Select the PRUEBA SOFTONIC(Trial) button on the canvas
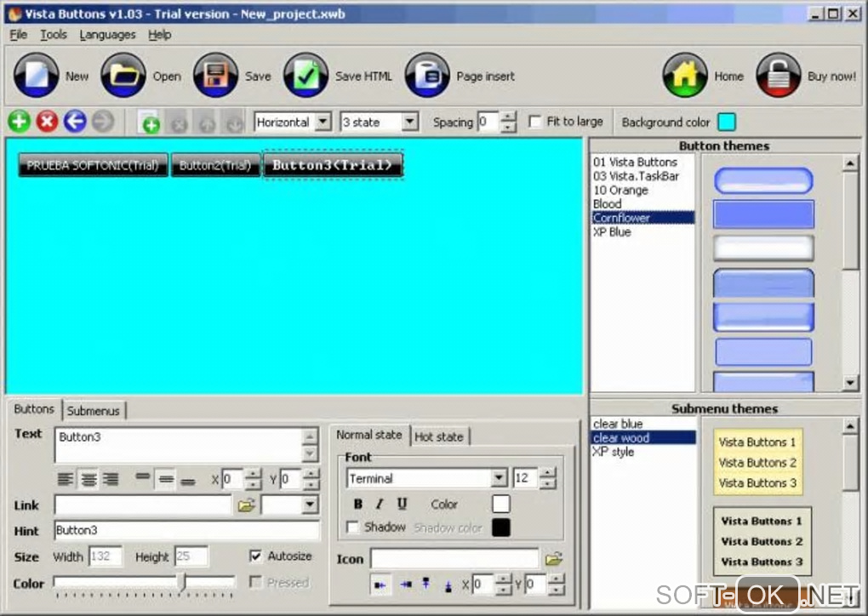This screenshot has height=616, width=868. 93,165
